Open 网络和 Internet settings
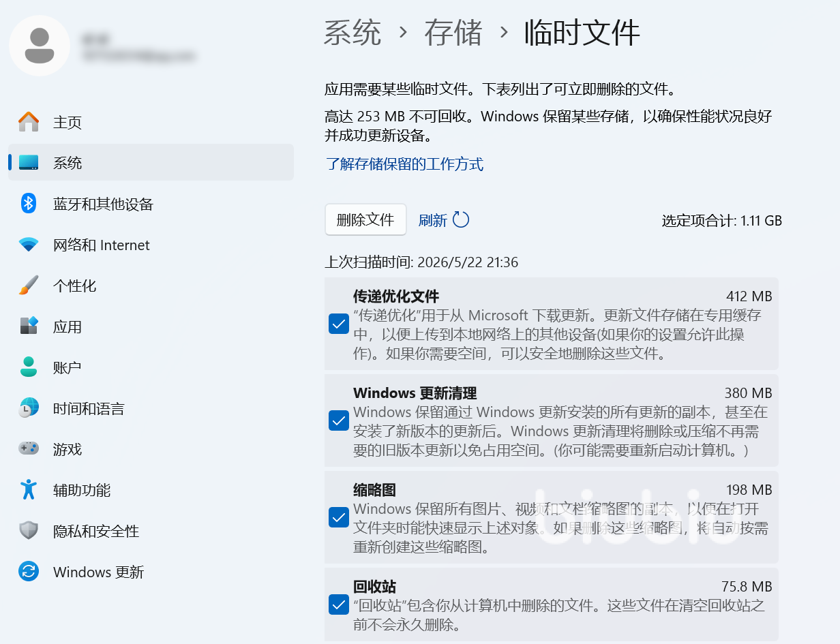This screenshot has height=644, width=840. [151, 245]
